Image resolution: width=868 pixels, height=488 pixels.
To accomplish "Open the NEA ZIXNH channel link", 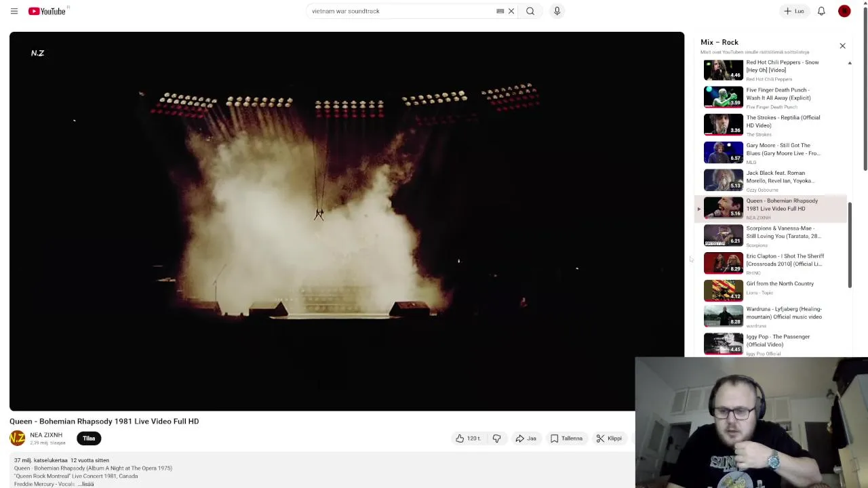I will click(46, 435).
